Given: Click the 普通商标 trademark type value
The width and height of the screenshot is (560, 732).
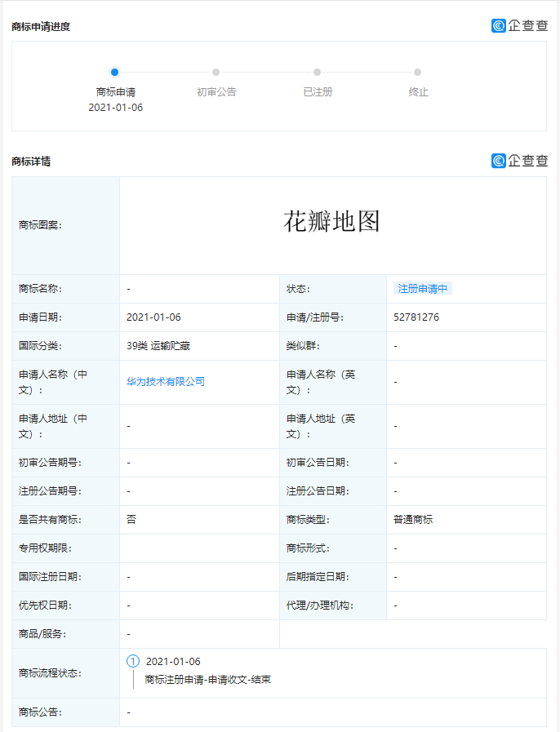Looking at the screenshot, I should [x=413, y=520].
